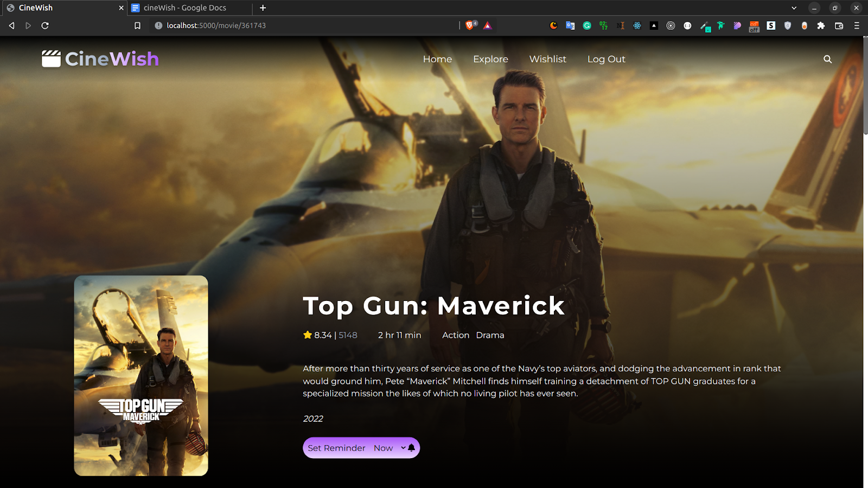Open the white 'S' extension icon

coord(771,25)
